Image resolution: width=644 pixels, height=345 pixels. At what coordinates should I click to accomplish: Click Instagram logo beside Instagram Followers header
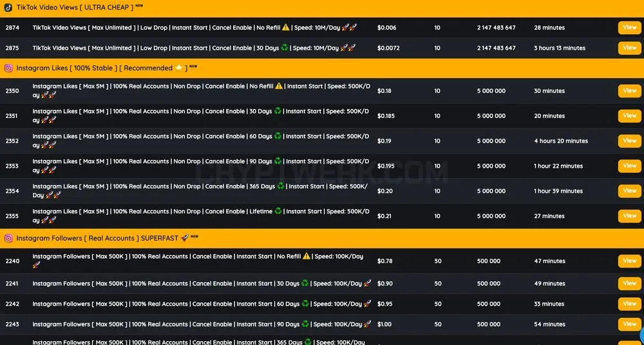[8, 239]
